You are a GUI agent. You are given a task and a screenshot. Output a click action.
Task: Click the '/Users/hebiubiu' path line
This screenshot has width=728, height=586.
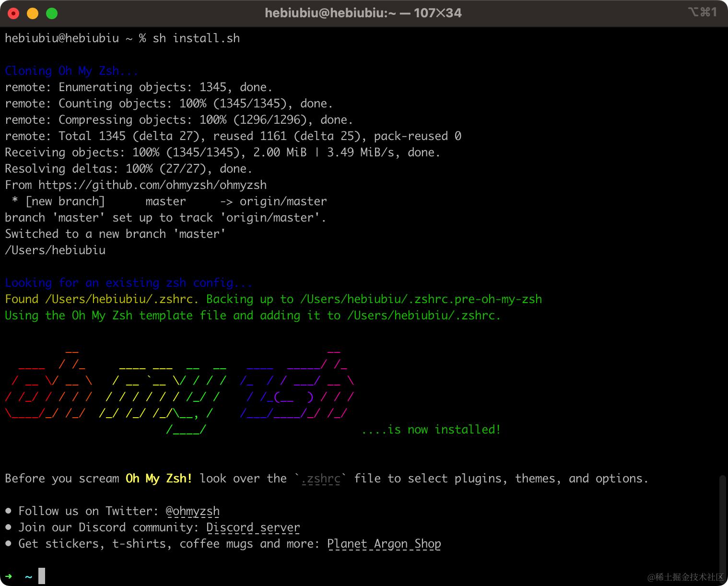55,250
